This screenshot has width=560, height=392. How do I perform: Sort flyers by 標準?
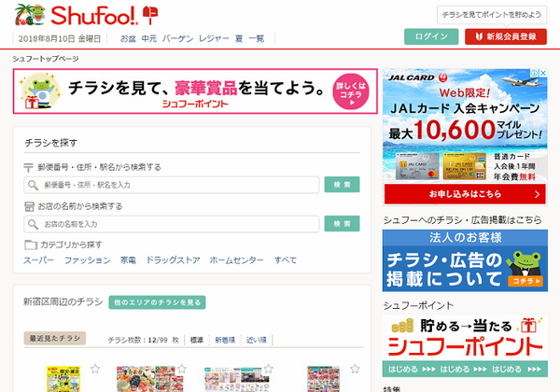[x=196, y=340]
